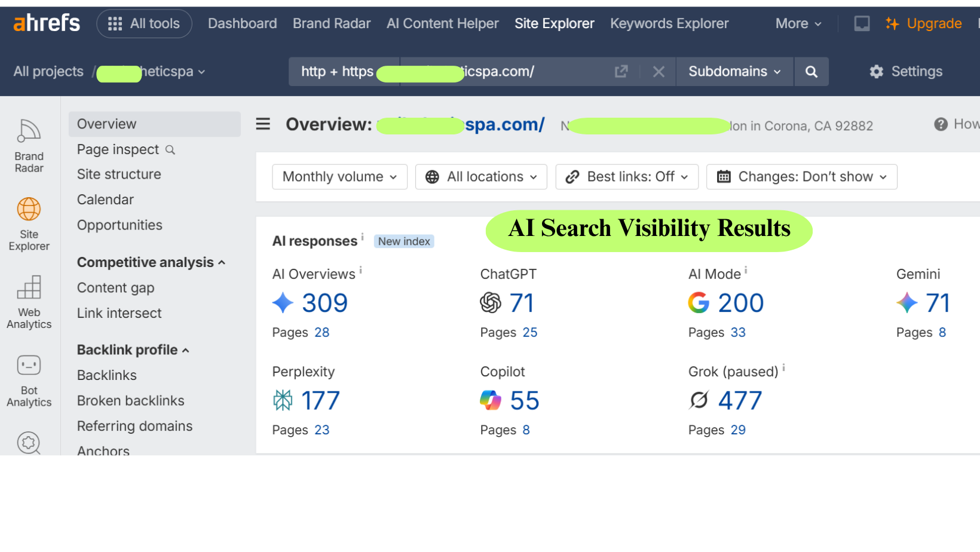Image resolution: width=980 pixels, height=552 pixels.
Task: Click the Ahrefs logo
Action: coord(47,23)
